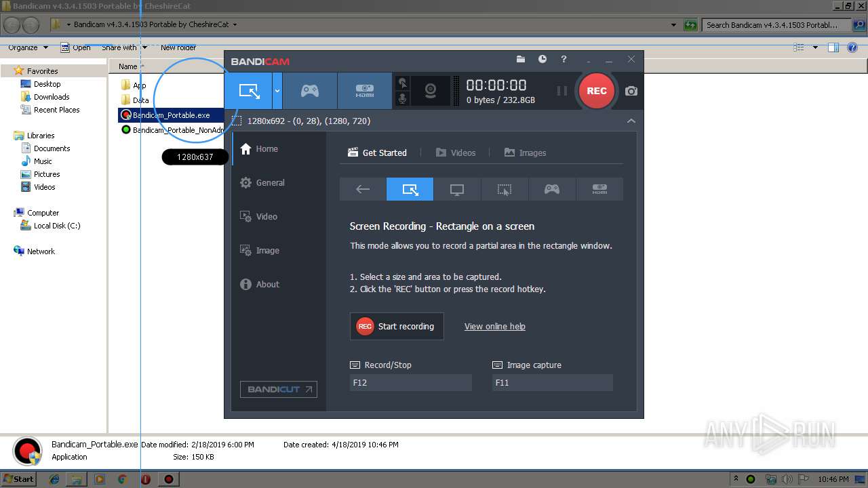The image size is (868, 488).
Task: Open Videos library in navigation pane
Action: pos(44,187)
